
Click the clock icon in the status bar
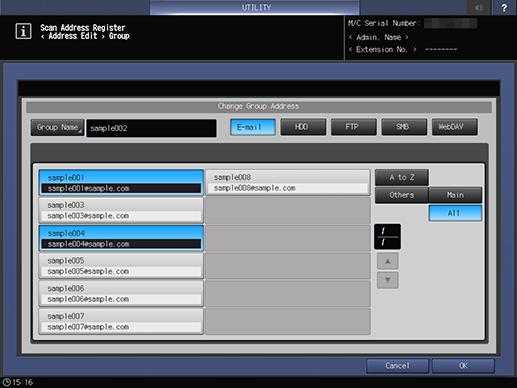(x=6, y=382)
